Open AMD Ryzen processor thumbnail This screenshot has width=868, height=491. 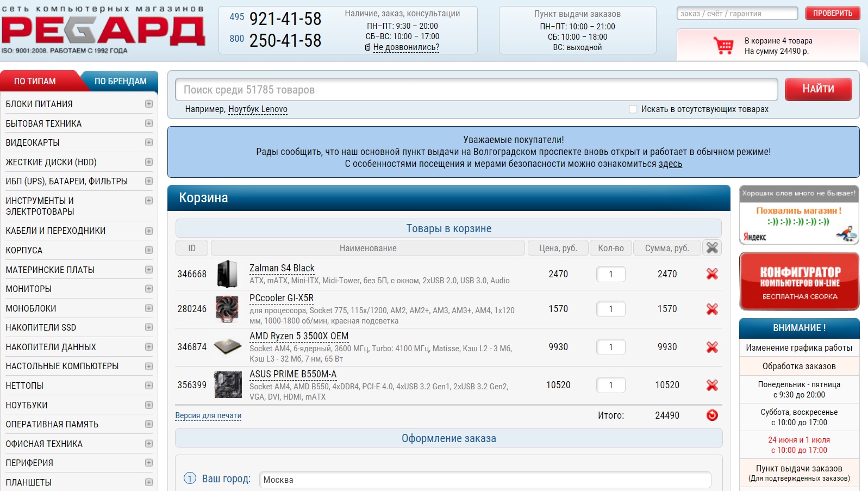(x=227, y=347)
